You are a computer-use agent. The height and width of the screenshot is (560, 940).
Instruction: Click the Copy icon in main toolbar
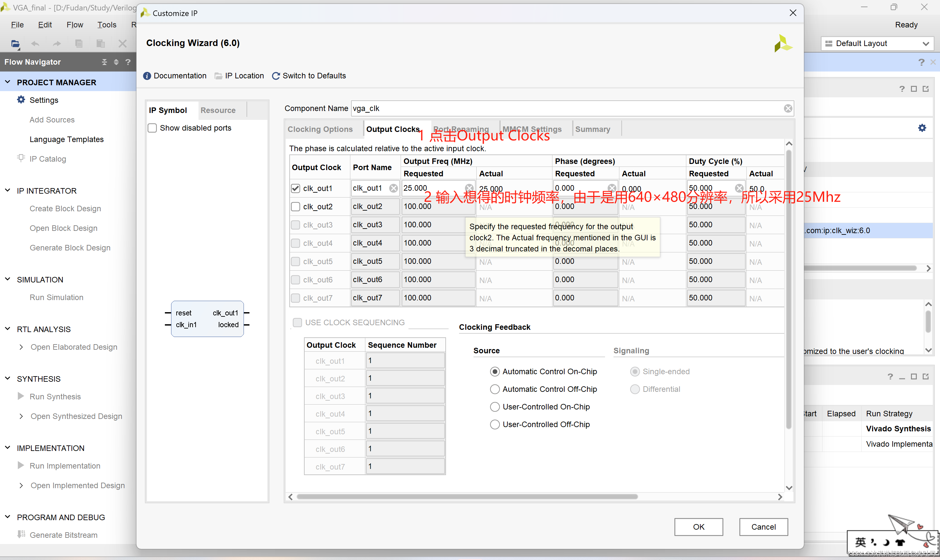point(78,44)
